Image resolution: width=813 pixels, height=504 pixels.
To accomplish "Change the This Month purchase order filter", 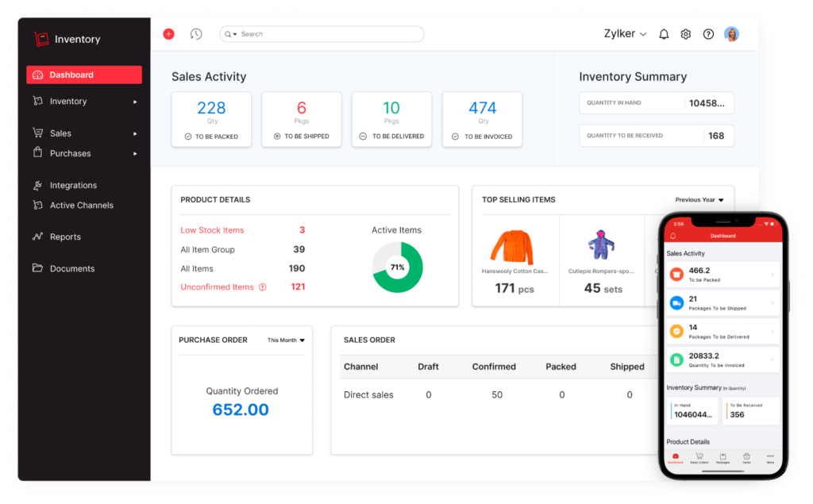I will [x=286, y=340].
